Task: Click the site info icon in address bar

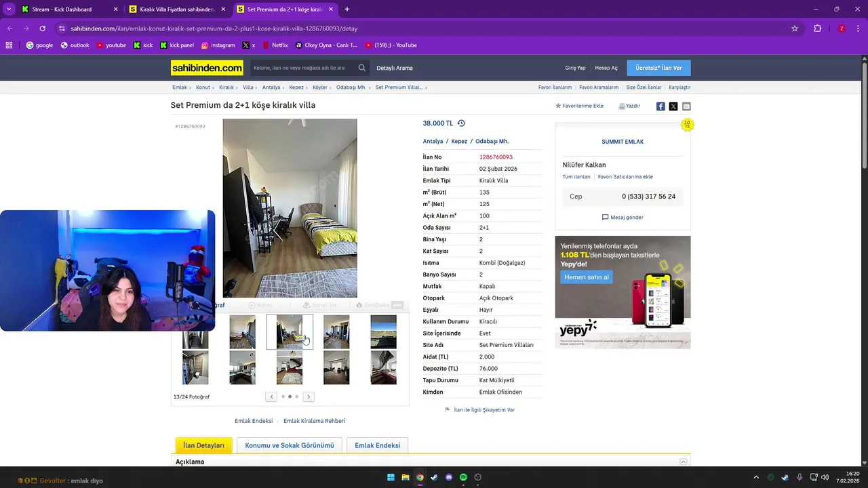Action: [x=62, y=28]
